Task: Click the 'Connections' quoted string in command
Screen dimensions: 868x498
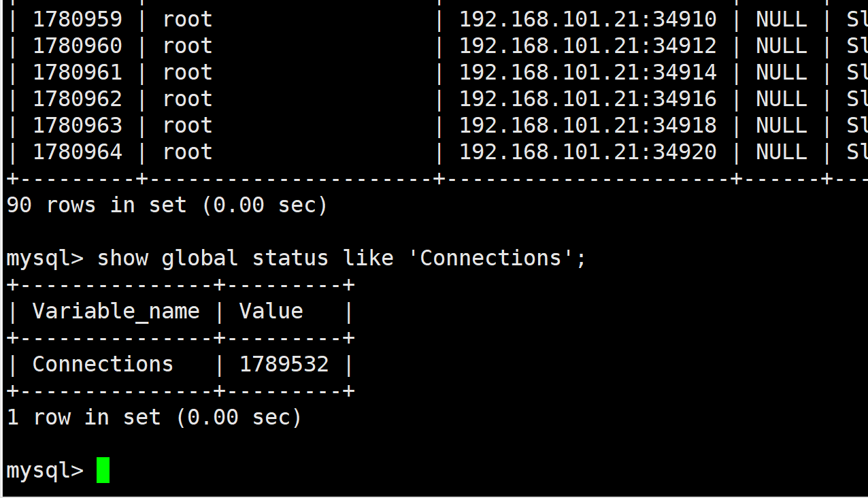Action: pyautogui.click(x=491, y=258)
